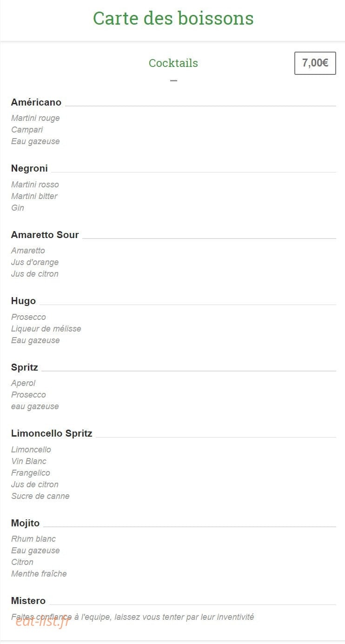
Task: Click the Carte des boissons heading
Action: 173,19
